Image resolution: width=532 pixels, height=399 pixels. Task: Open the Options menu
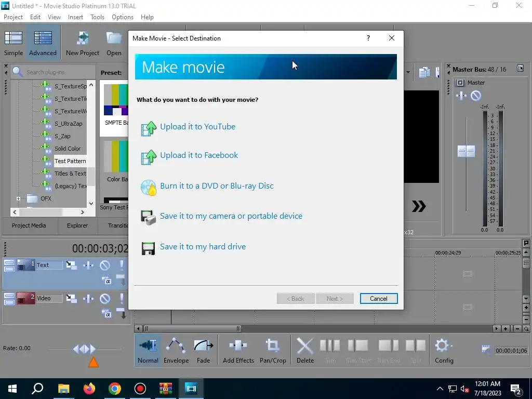pos(123,17)
